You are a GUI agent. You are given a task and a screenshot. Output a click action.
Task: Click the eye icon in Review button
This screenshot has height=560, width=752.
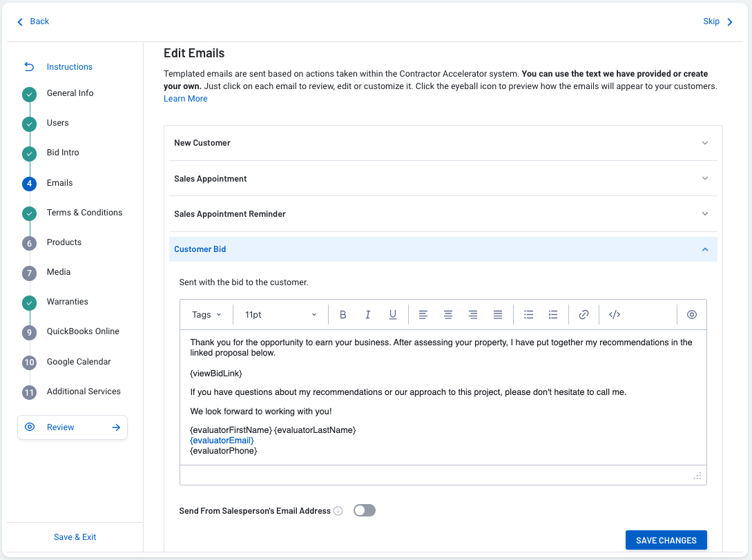click(x=30, y=427)
